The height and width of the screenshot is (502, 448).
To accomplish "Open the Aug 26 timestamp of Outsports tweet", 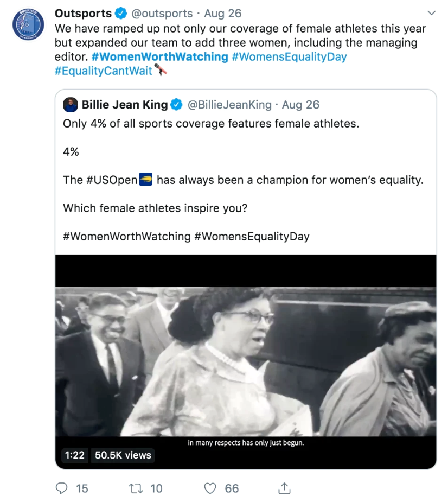I will 222,14.
